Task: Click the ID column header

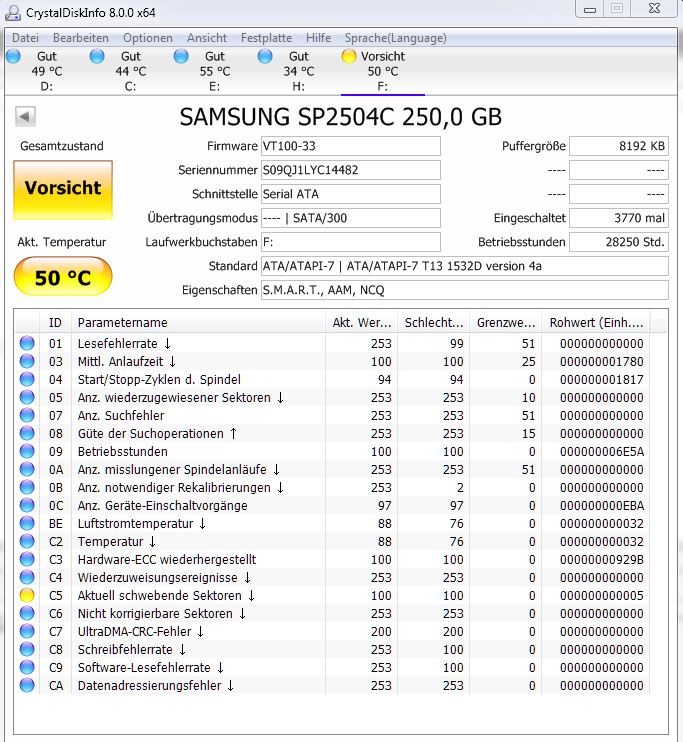Action: coord(55,323)
